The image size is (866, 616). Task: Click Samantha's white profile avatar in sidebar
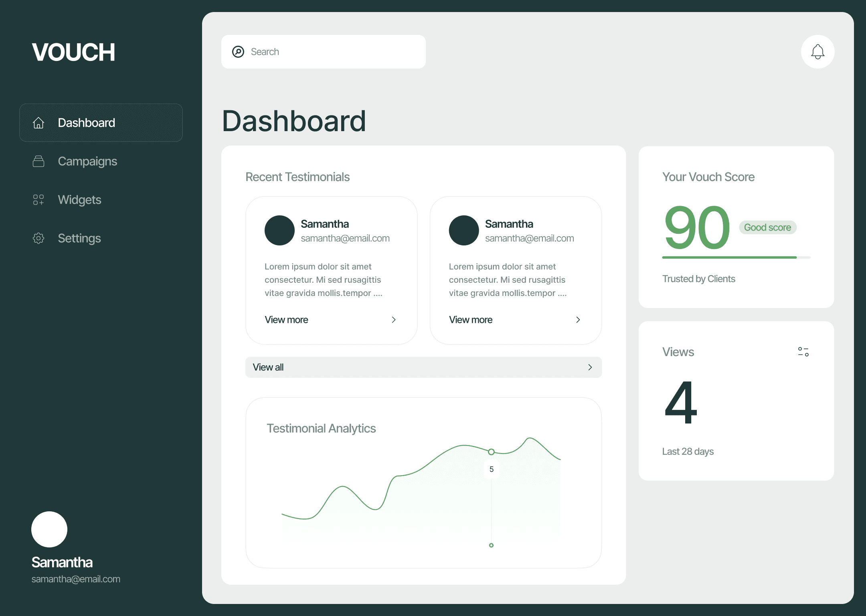point(49,529)
